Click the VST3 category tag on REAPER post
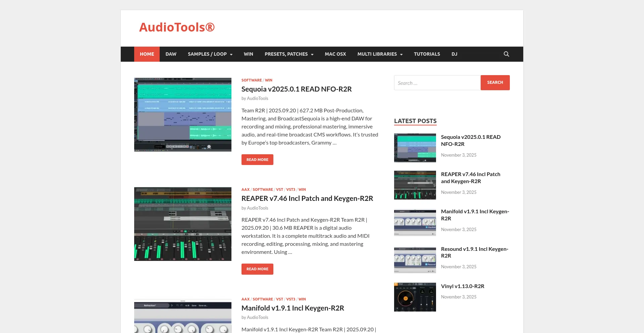Image resolution: width=644 pixels, height=333 pixels. (x=290, y=189)
